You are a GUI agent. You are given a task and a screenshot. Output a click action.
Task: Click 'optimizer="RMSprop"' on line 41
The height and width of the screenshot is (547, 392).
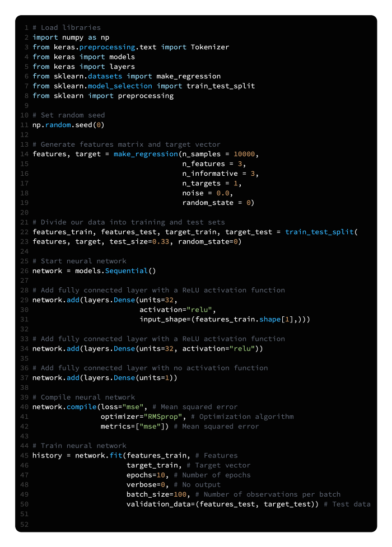point(141,417)
